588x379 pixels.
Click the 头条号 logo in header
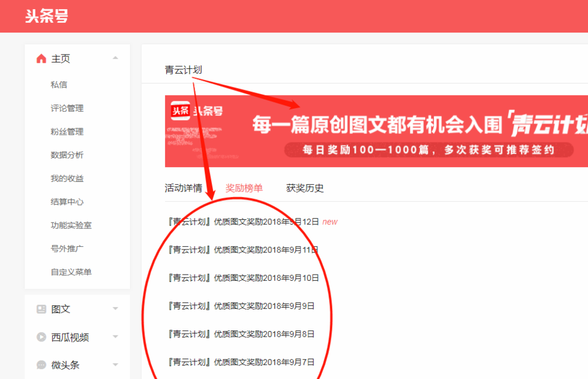click(47, 16)
